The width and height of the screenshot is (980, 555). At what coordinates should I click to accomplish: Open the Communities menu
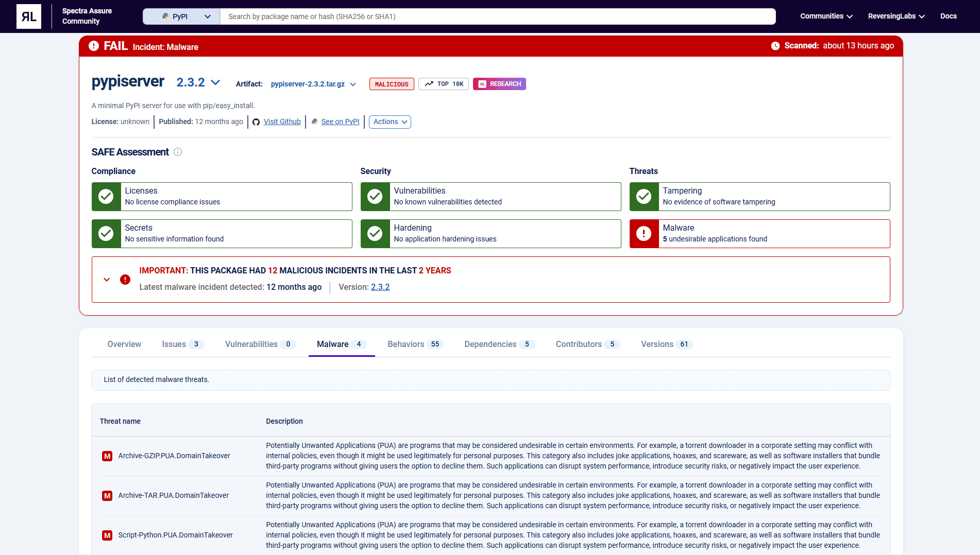[825, 16]
